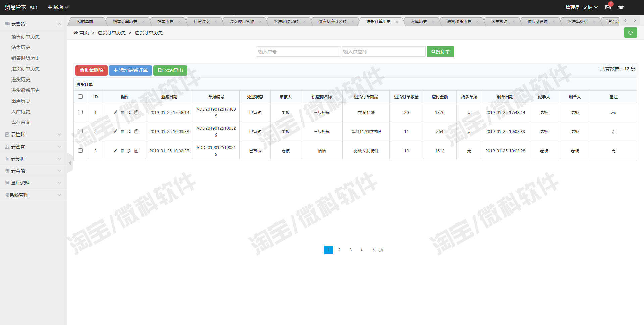Close the 日常收支 tab
The image size is (644, 325).
[x=216, y=22]
